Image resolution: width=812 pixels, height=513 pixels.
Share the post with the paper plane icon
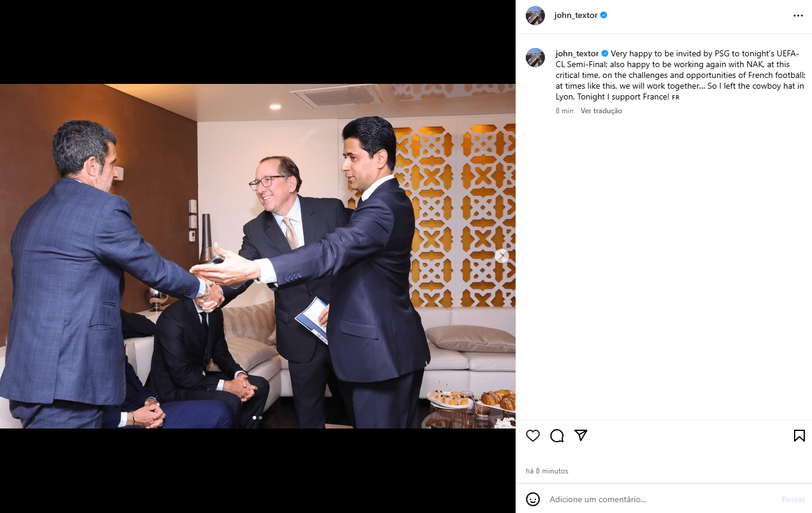[580, 436]
